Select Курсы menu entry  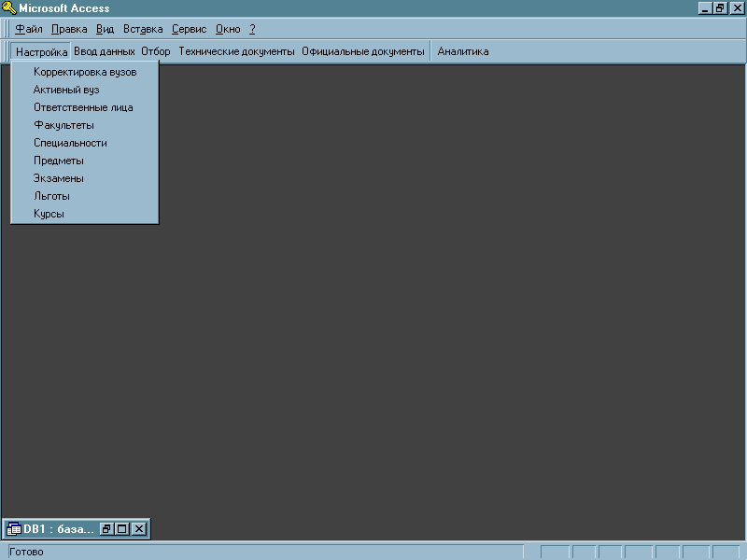(85, 214)
